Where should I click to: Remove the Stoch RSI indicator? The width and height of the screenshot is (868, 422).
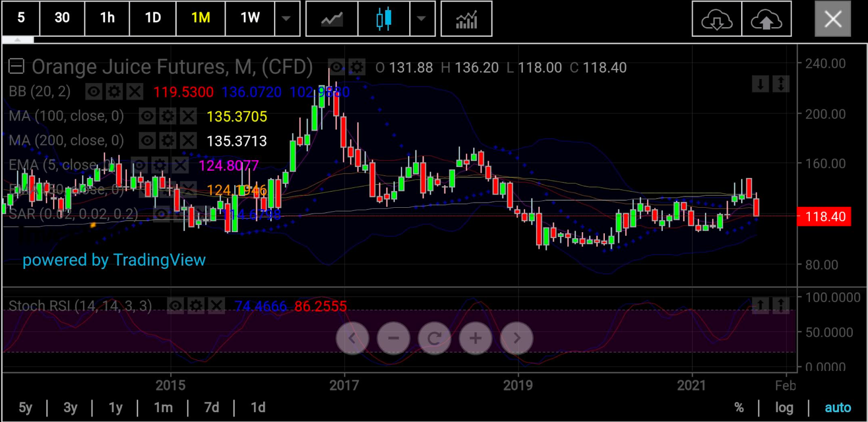pyautogui.click(x=216, y=306)
